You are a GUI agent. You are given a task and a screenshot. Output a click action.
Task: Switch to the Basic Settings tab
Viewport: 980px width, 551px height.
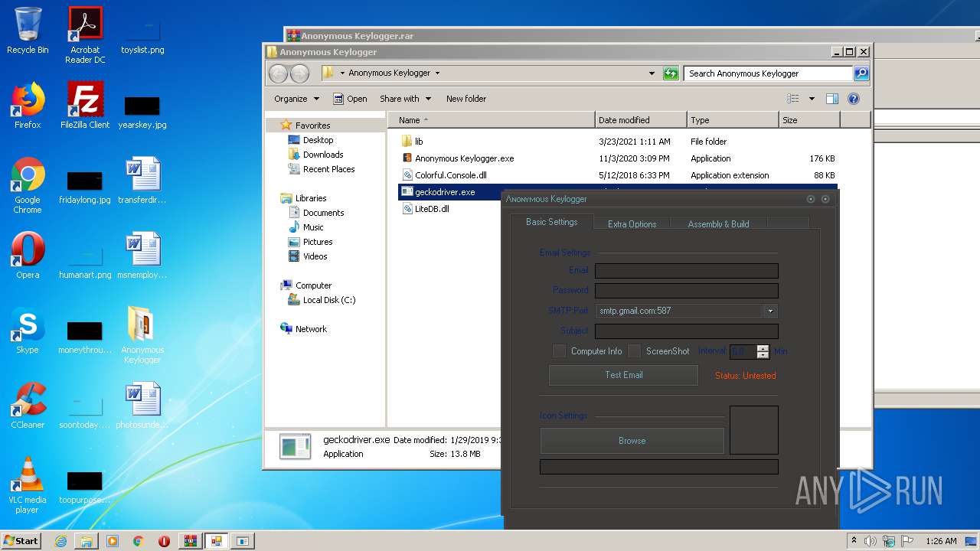pos(551,222)
